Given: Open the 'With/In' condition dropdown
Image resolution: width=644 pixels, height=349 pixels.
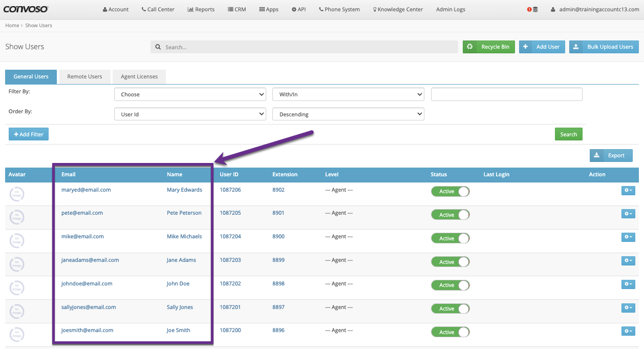Looking at the screenshot, I should [x=349, y=94].
